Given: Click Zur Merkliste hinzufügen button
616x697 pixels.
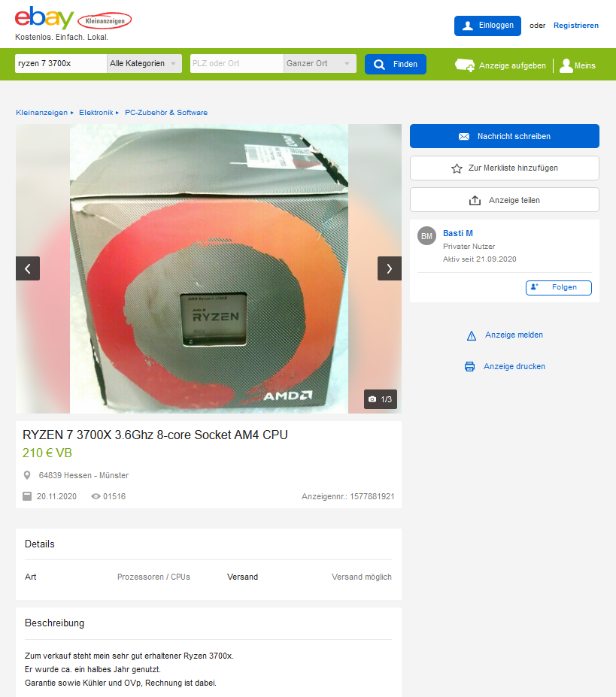Looking at the screenshot, I should (505, 168).
